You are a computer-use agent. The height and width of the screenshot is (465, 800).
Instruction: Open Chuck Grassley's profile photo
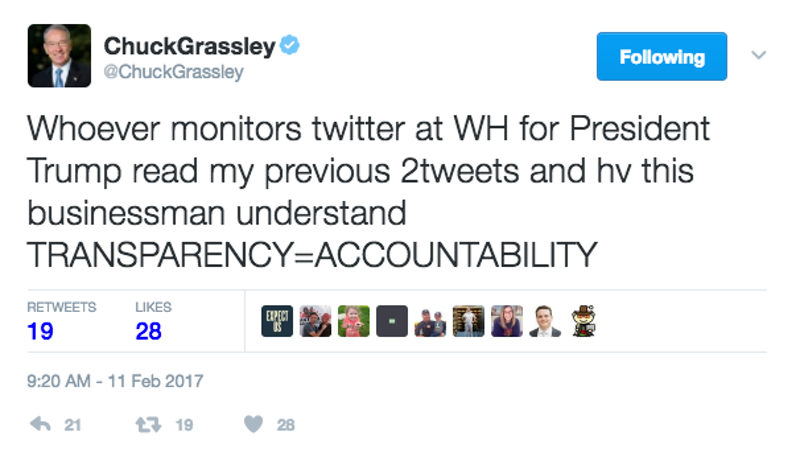(x=59, y=56)
